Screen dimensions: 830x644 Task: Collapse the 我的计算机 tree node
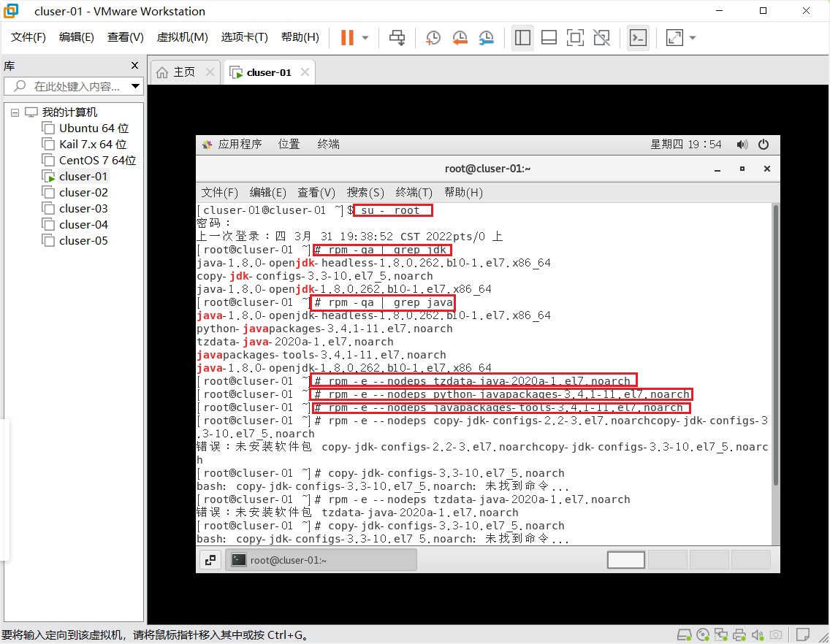pos(15,112)
